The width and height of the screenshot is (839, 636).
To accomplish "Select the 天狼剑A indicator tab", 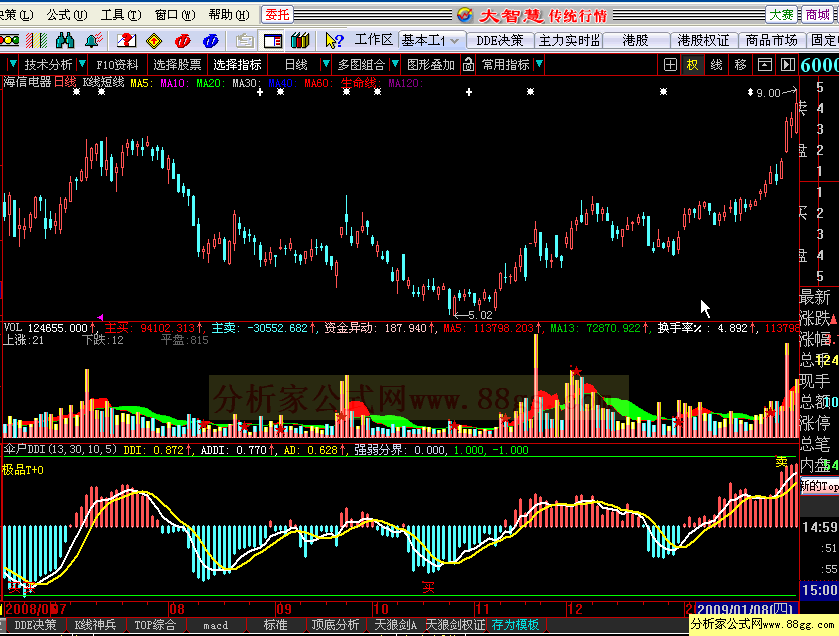I will click(395, 624).
